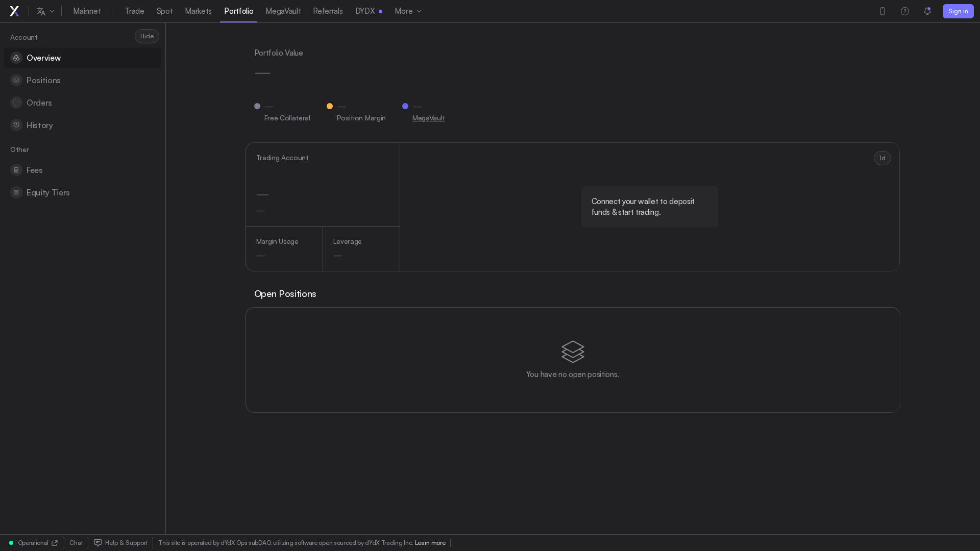Click the Orders icon in sidebar
Viewport: 980px width, 551px height.
[x=16, y=103]
